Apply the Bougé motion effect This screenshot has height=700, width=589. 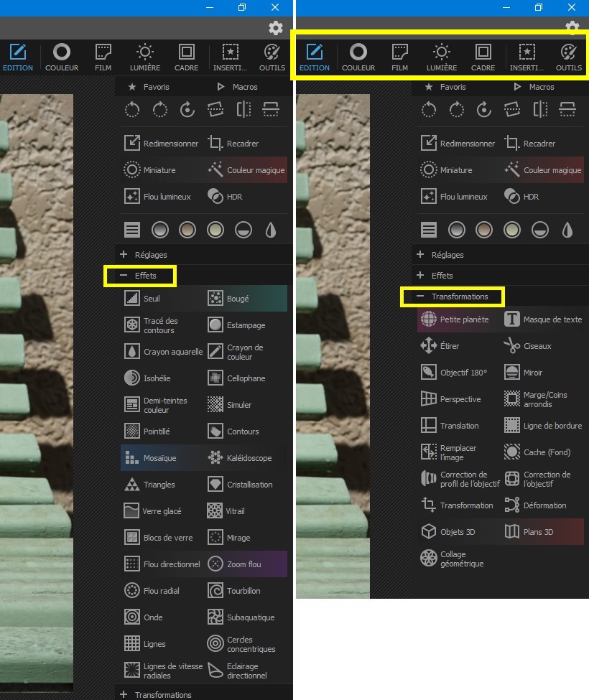click(228, 298)
